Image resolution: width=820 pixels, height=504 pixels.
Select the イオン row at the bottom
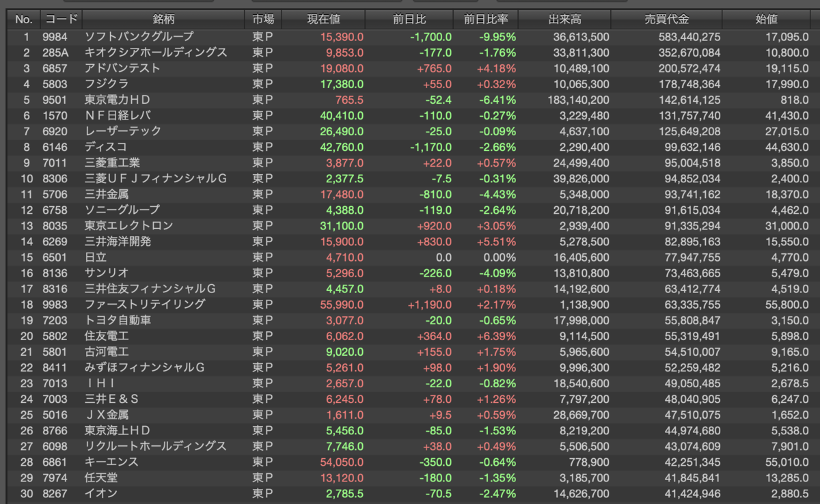[410, 493]
